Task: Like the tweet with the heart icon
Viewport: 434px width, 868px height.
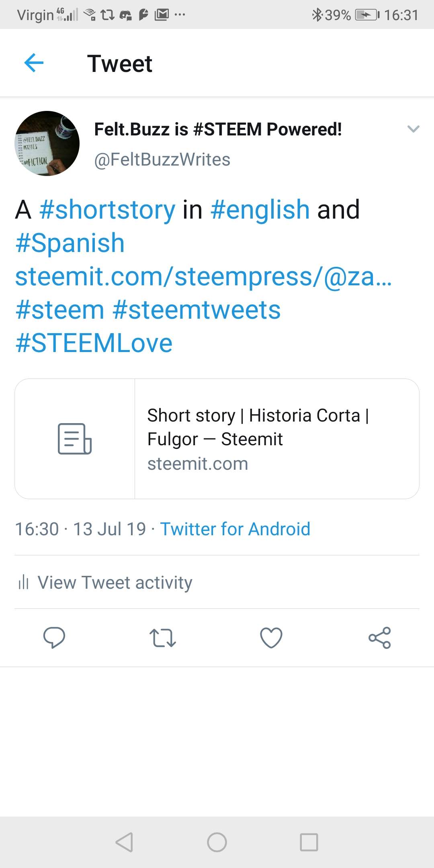Action: coord(271,638)
